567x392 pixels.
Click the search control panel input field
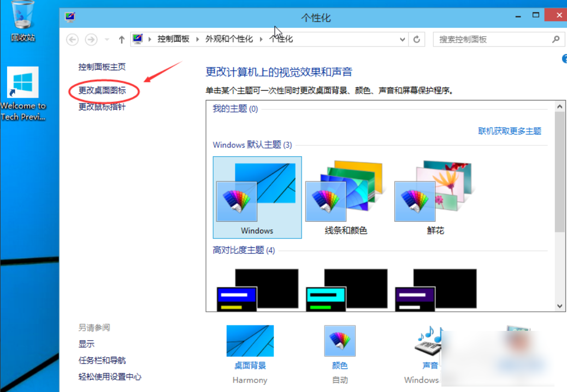click(492, 39)
